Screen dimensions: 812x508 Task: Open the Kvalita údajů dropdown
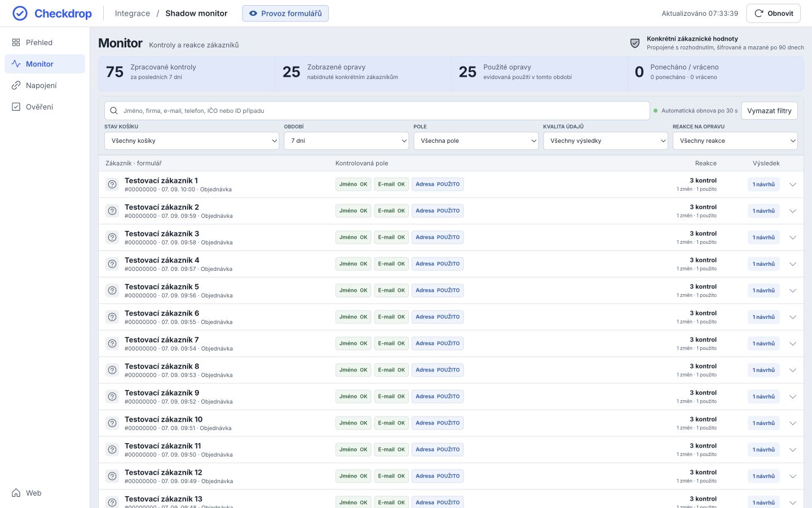tap(606, 141)
